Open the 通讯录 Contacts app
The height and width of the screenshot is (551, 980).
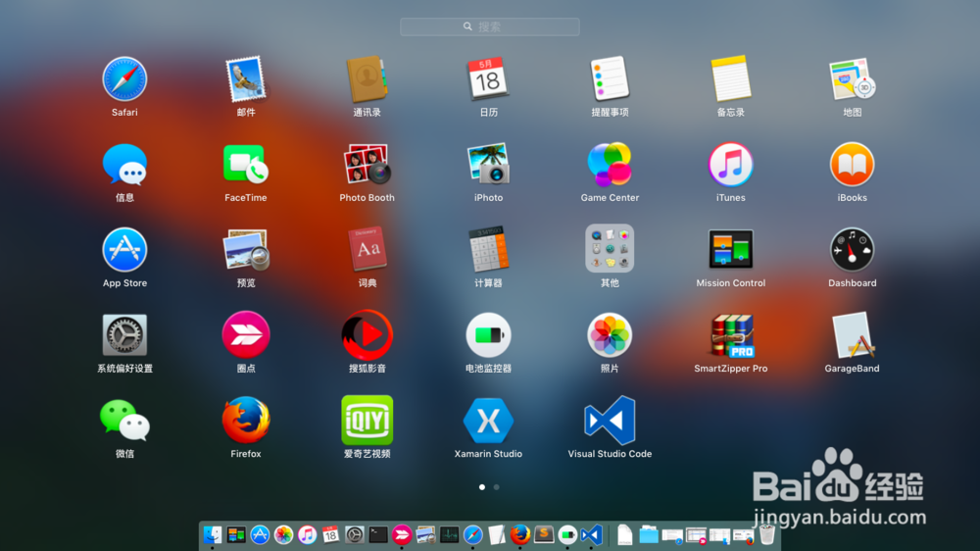pos(367,79)
